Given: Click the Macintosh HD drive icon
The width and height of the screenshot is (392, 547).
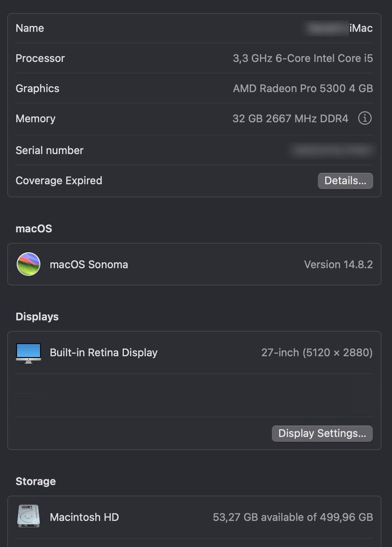Looking at the screenshot, I should pyautogui.click(x=28, y=516).
